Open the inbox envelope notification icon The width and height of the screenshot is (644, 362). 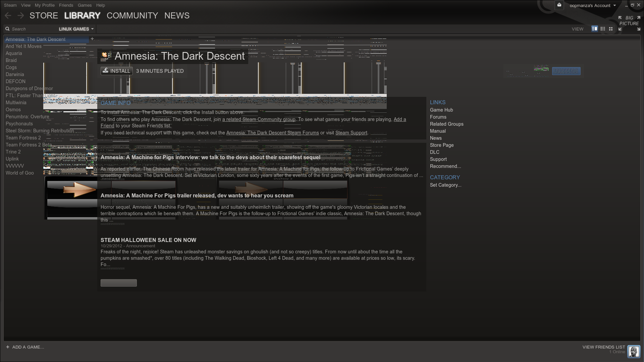click(559, 5)
